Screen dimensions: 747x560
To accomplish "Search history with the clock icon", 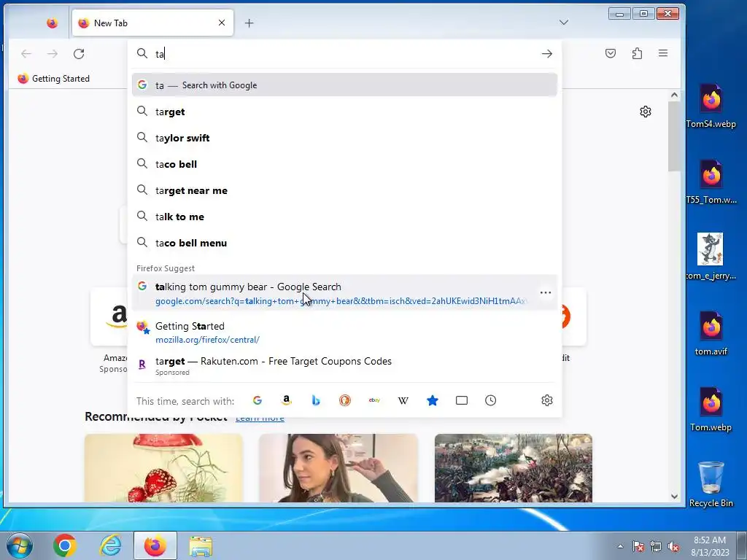I will pyautogui.click(x=491, y=400).
